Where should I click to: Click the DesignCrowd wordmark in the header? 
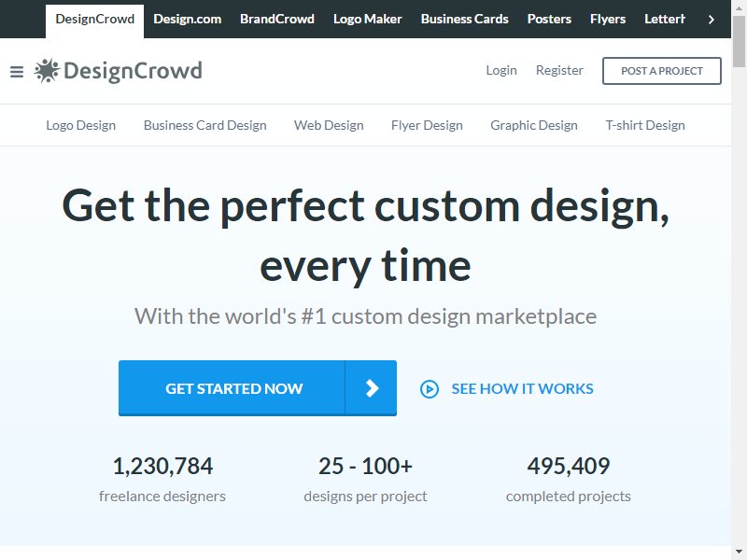tap(133, 71)
